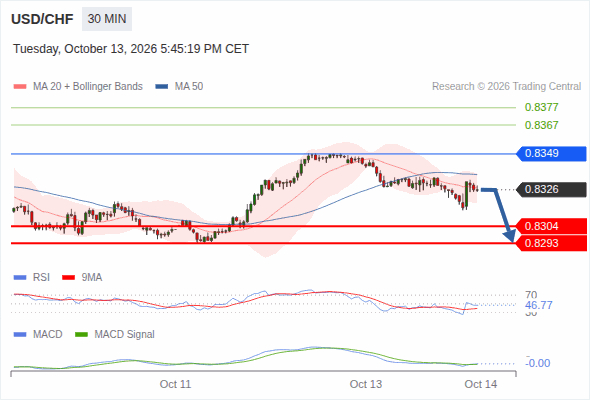This screenshot has width=590, height=400.
Task: Click the RSI value 46.77
Action: tap(539, 305)
